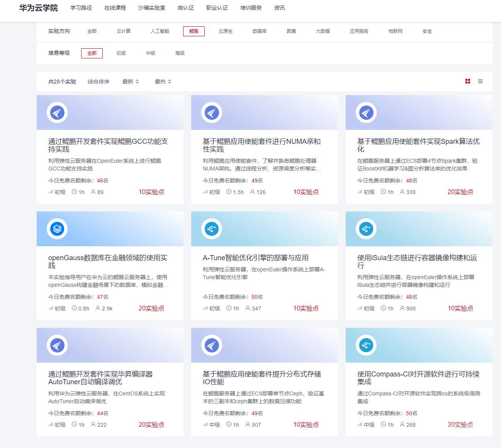
Task: Select 初级 difficulty level
Action: click(x=121, y=53)
